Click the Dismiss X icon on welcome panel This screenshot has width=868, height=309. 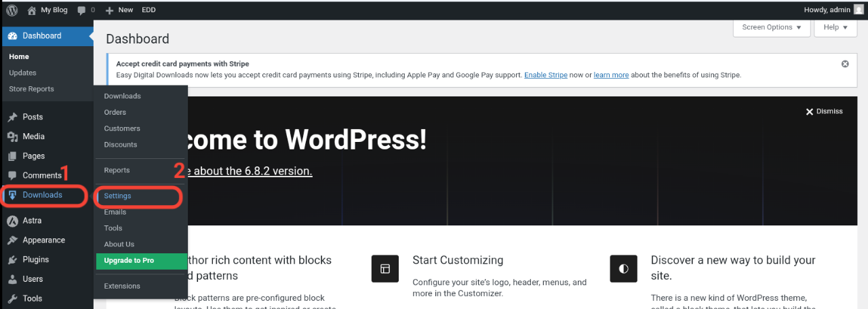(x=809, y=111)
